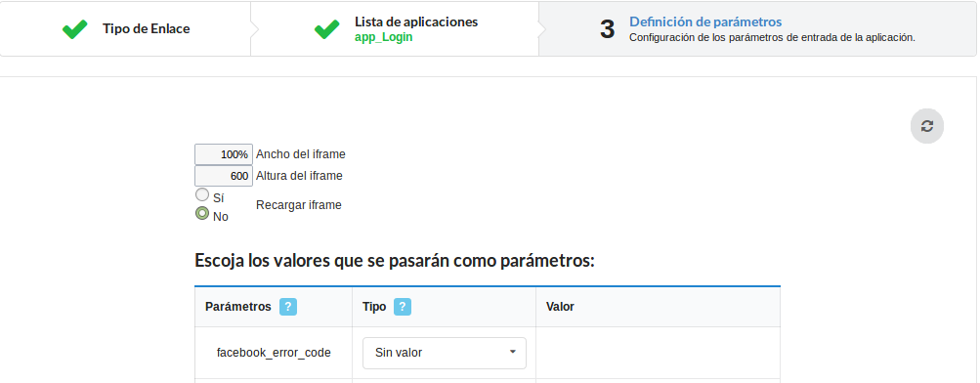This screenshot has width=980, height=383.
Task: Edit the Ancho del iframe field
Action: 224,154
